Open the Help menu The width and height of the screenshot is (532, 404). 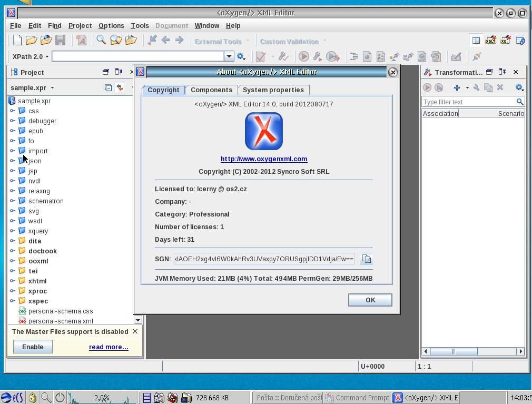233,26
